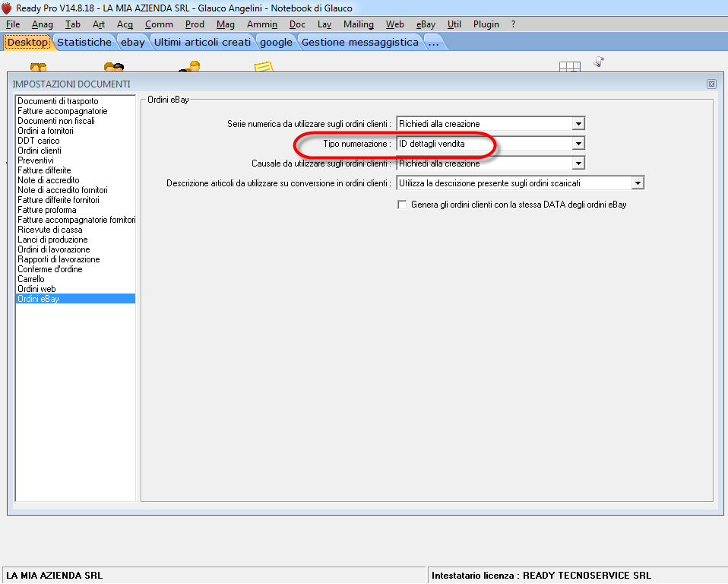Close the Impostazioni Documenti panel
728x584 pixels.
711,84
